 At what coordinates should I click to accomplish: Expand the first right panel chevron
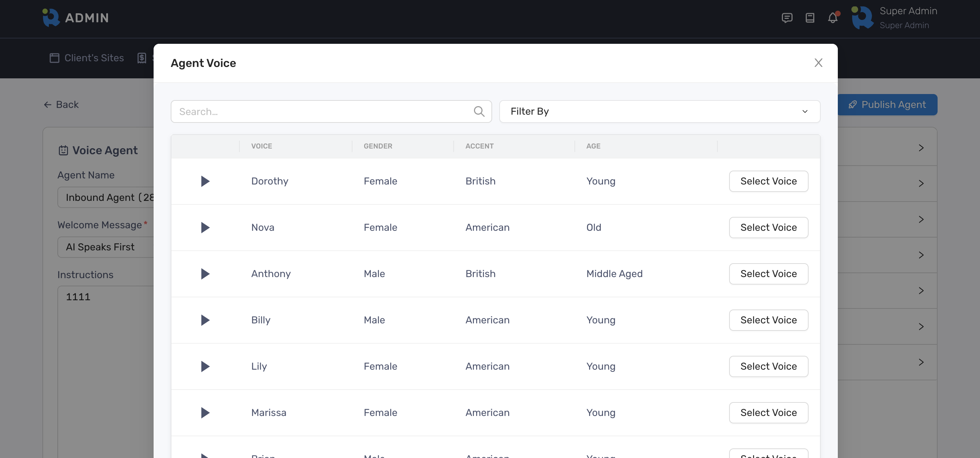click(921, 148)
